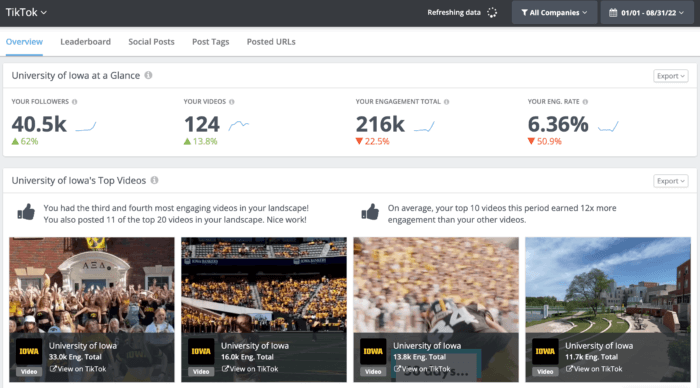Open the 33.0k Eng. Total video thumbnail
The image size is (700, 388).
pos(92,309)
